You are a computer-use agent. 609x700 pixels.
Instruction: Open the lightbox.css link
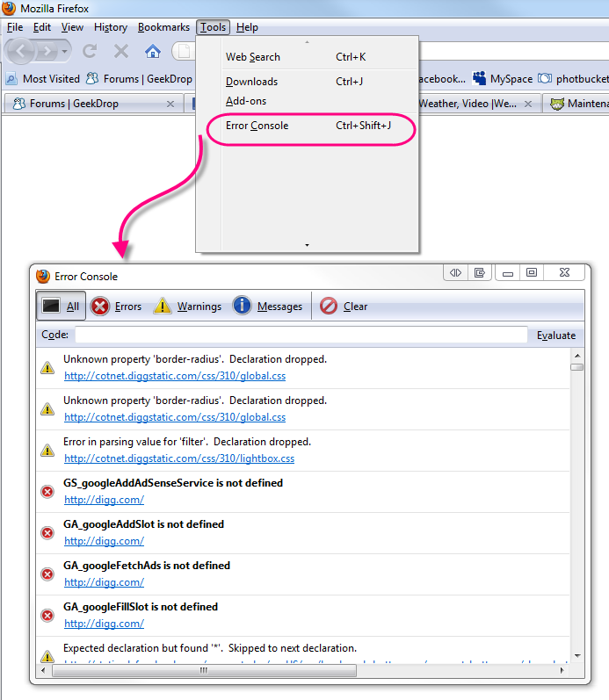[x=179, y=458]
